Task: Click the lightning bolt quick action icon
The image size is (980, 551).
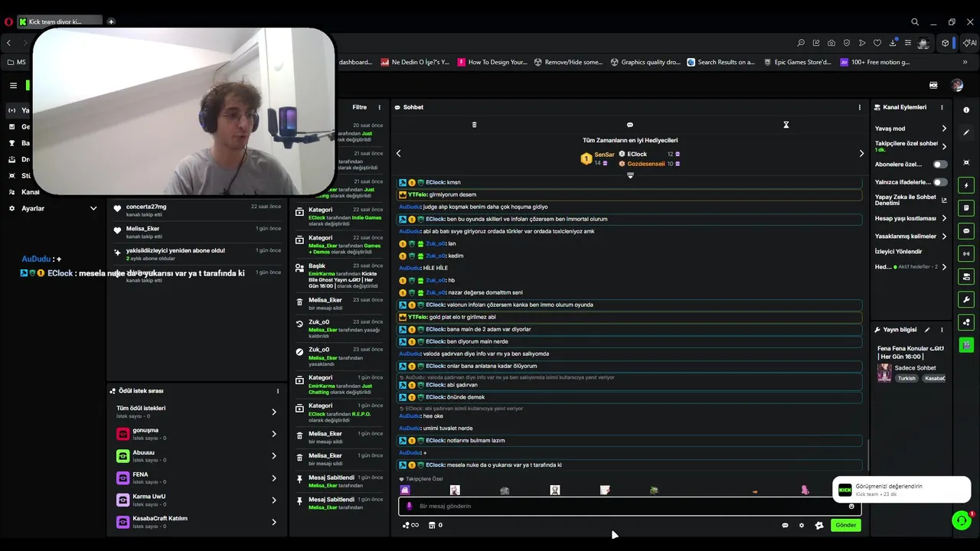Action: 966,185
